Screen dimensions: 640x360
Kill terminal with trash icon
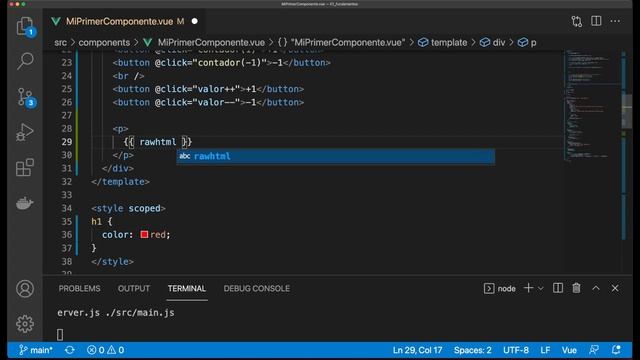(576, 288)
